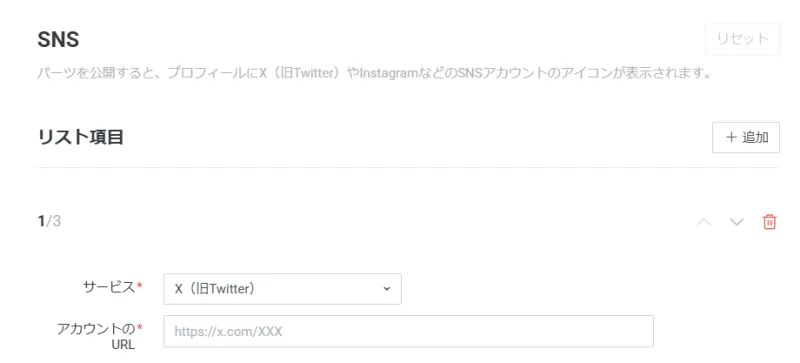Click the リセット button

[742, 39]
